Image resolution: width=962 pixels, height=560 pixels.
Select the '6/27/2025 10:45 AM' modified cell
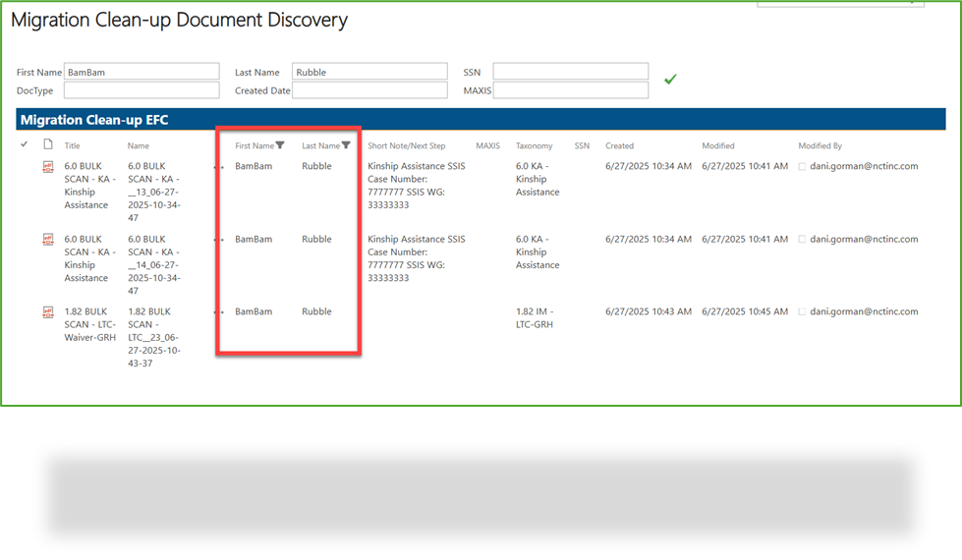(x=745, y=311)
